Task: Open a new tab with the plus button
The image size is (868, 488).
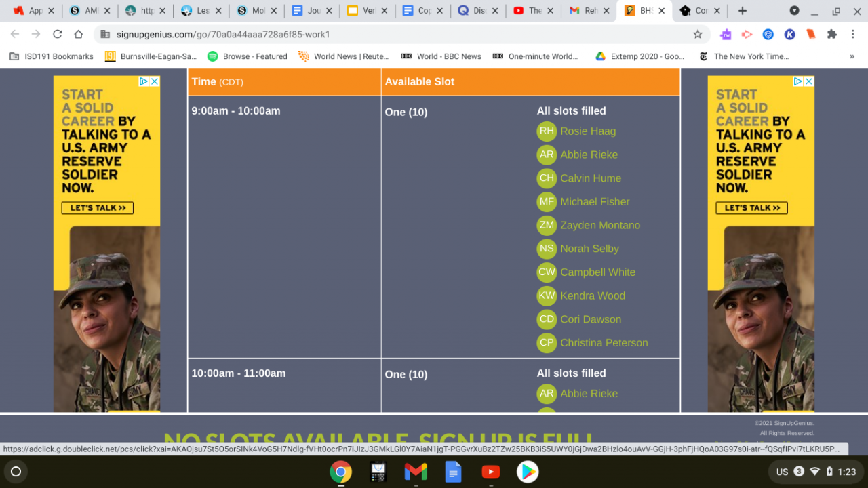Action: (743, 11)
